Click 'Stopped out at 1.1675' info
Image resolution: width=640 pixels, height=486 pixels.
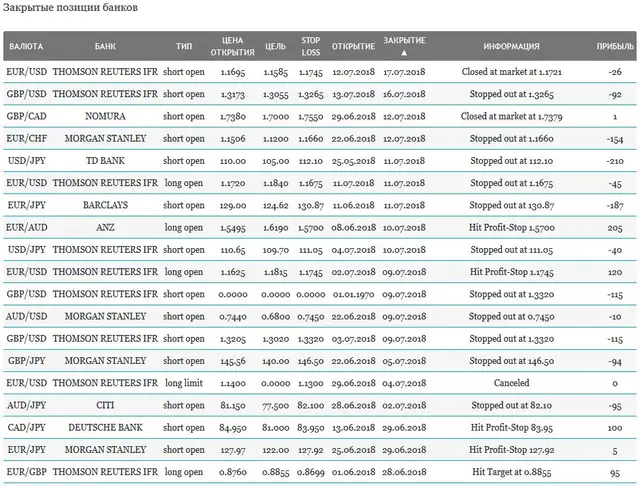point(512,183)
